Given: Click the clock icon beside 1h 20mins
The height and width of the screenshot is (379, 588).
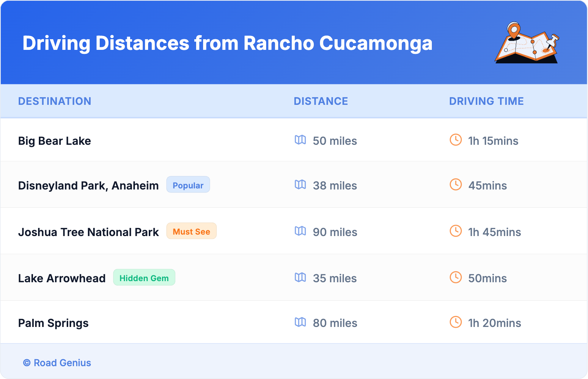Looking at the screenshot, I should 456,322.
